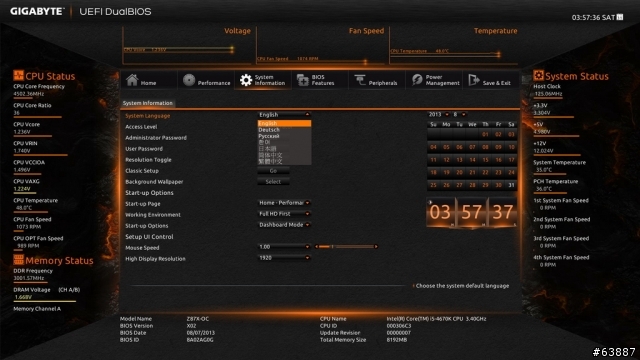Click the DRAM Voltage value
Viewport: 640px width, 360px height.
pyautogui.click(x=23, y=297)
